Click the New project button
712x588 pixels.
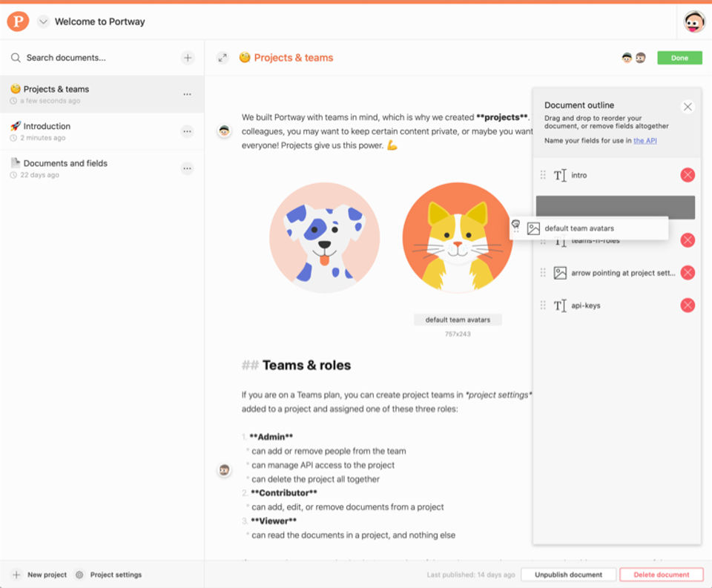point(39,575)
